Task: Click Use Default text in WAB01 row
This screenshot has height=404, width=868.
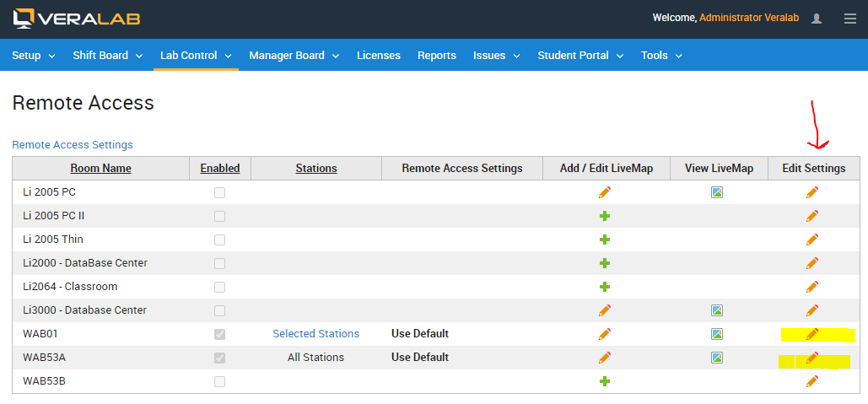Action: [x=420, y=334]
